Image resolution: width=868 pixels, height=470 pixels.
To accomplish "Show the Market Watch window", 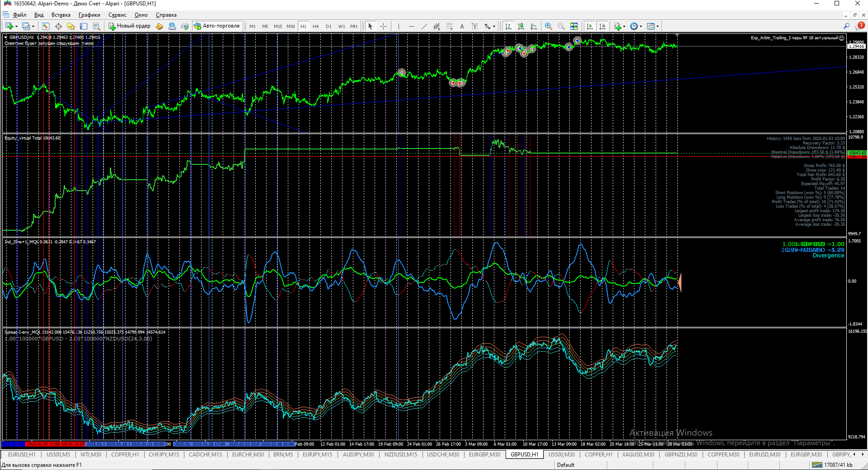I will 46,26.
